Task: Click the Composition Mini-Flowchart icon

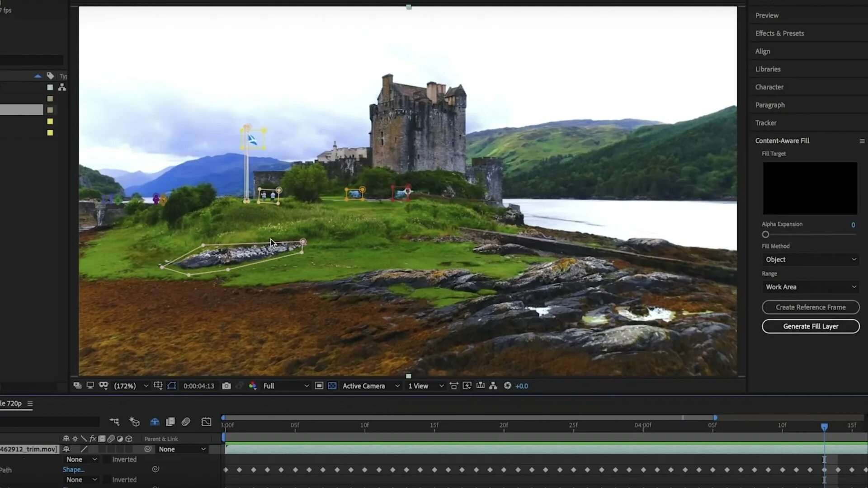Action: [x=114, y=422]
